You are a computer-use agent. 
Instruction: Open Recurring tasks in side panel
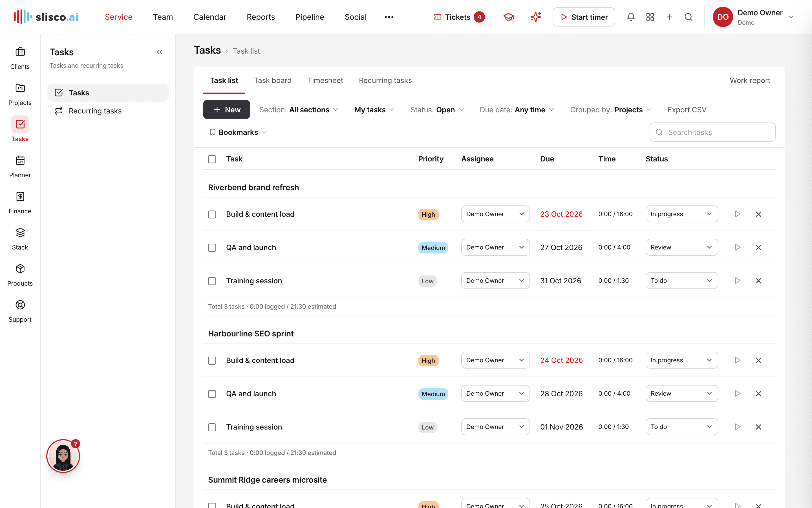tap(108, 111)
